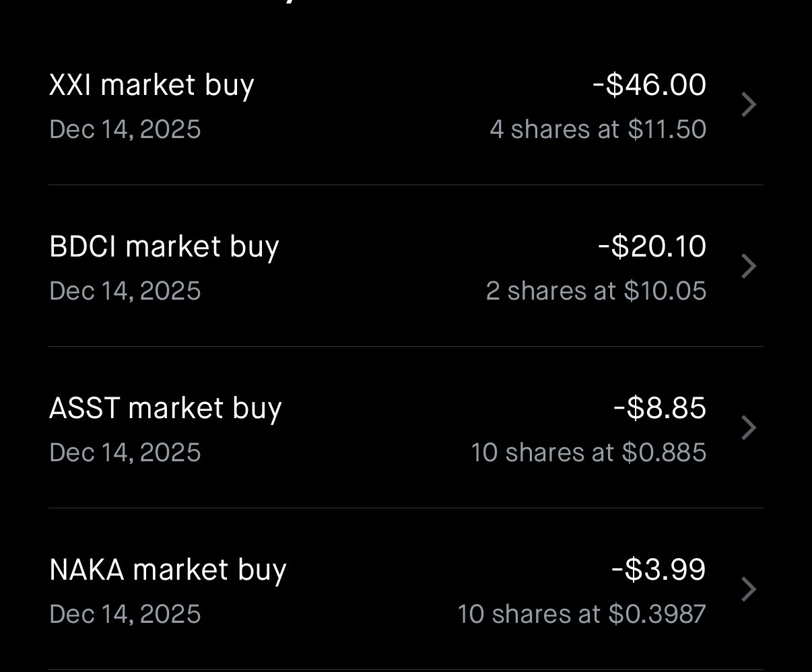Tap the -$3.99 amount

tap(658, 570)
